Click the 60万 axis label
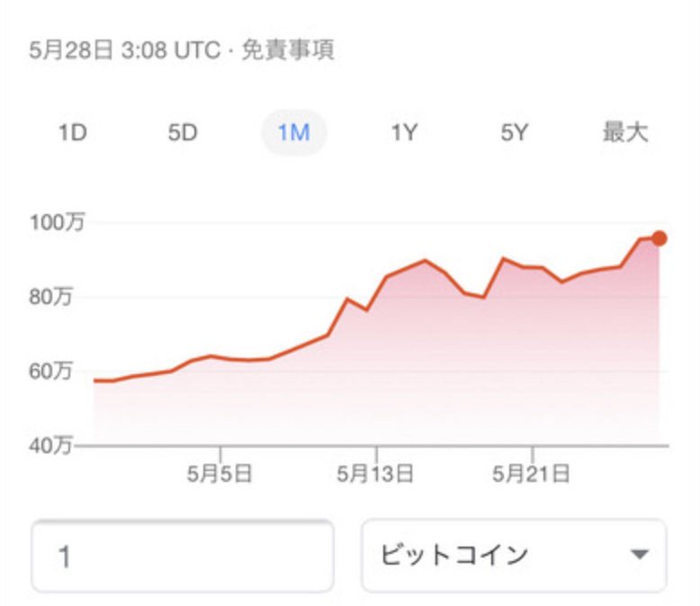 pos(50,371)
